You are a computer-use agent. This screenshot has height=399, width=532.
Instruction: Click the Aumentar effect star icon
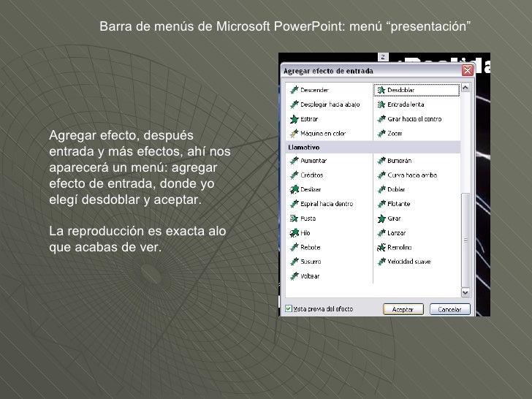tap(294, 161)
